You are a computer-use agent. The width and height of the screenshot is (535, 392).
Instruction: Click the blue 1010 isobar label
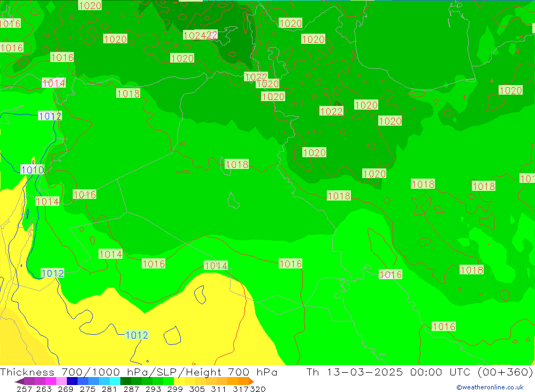tap(33, 170)
